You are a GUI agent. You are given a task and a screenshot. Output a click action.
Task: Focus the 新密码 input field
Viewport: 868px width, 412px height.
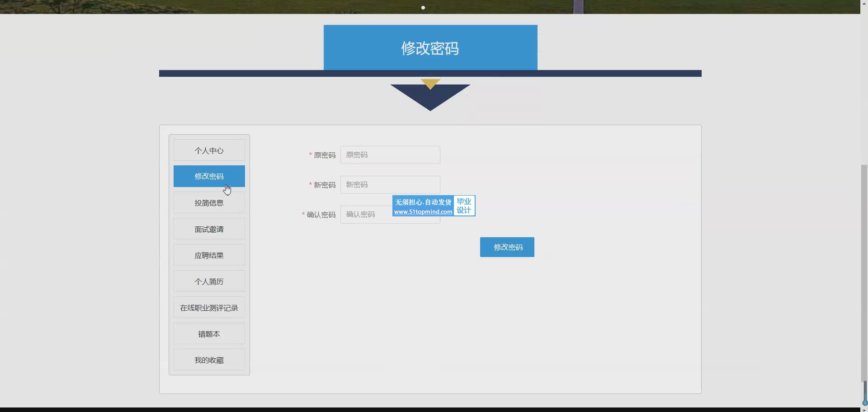tap(390, 185)
